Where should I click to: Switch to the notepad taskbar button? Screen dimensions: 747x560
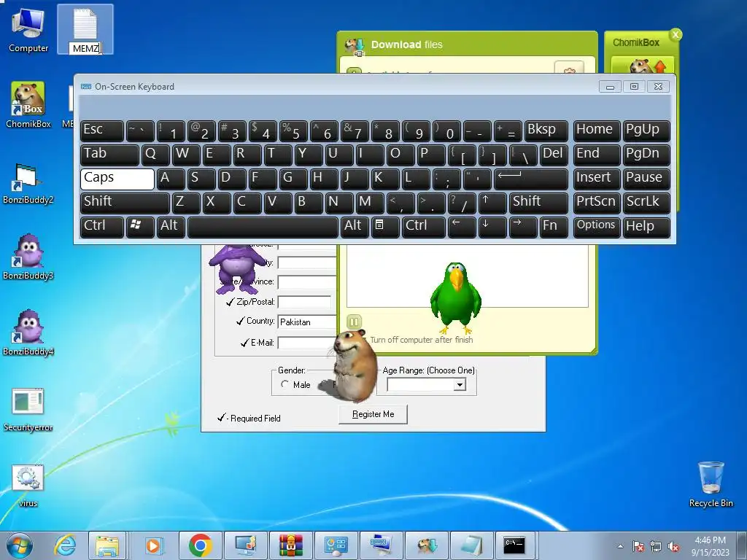(x=472, y=545)
